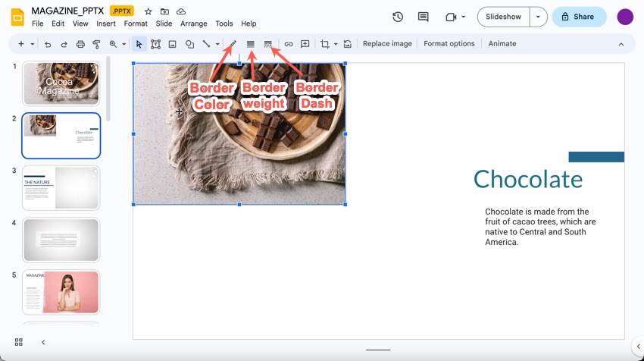Click the Animate button

point(502,43)
